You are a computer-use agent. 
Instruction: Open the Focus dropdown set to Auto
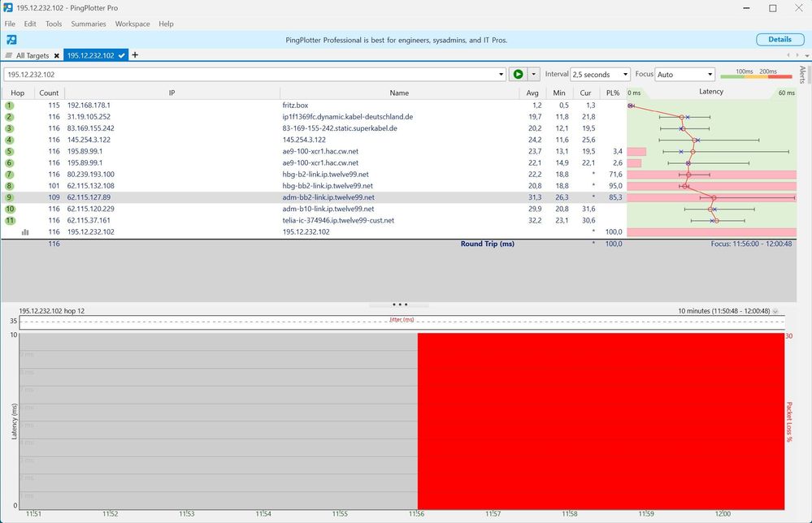pyautogui.click(x=684, y=74)
